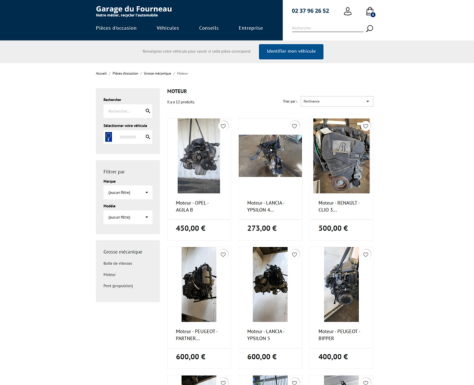Open the Modèle filter dropdown
474x385 pixels.
pos(128,217)
